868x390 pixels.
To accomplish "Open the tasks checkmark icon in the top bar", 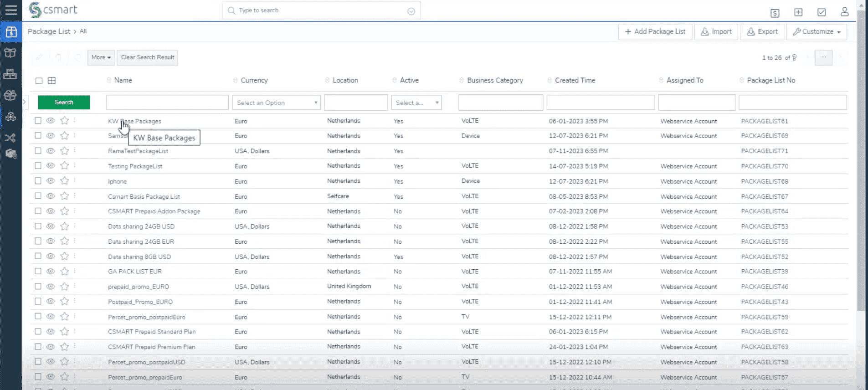I will (x=822, y=12).
